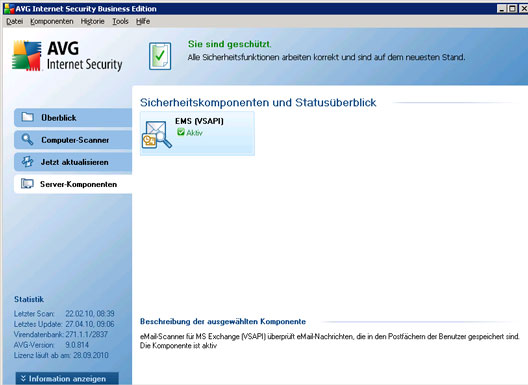The image size is (528, 385).
Task: Select the EMS (VSAPI) component title
Action: coord(199,121)
